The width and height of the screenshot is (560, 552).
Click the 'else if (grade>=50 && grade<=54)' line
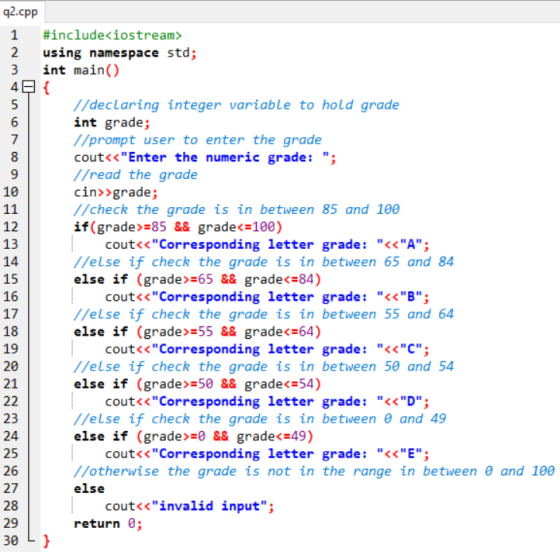click(198, 384)
